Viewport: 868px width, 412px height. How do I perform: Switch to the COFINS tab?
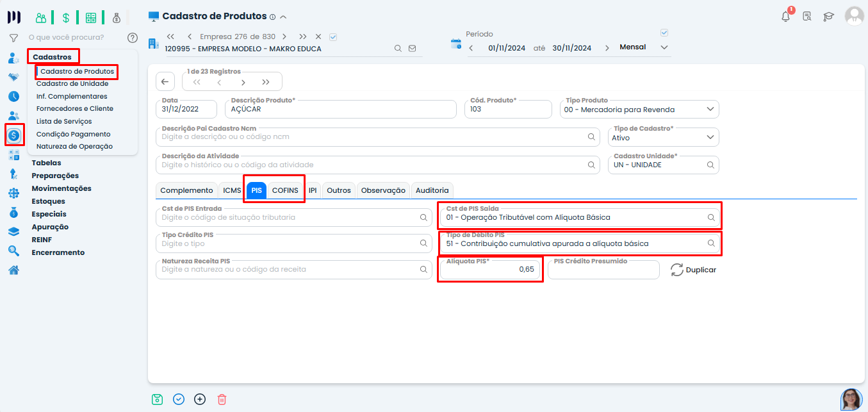point(285,190)
